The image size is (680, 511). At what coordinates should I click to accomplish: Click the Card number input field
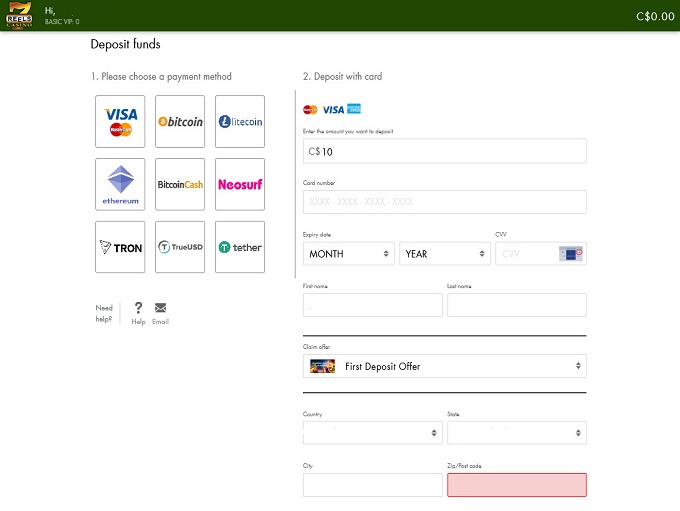click(444, 202)
